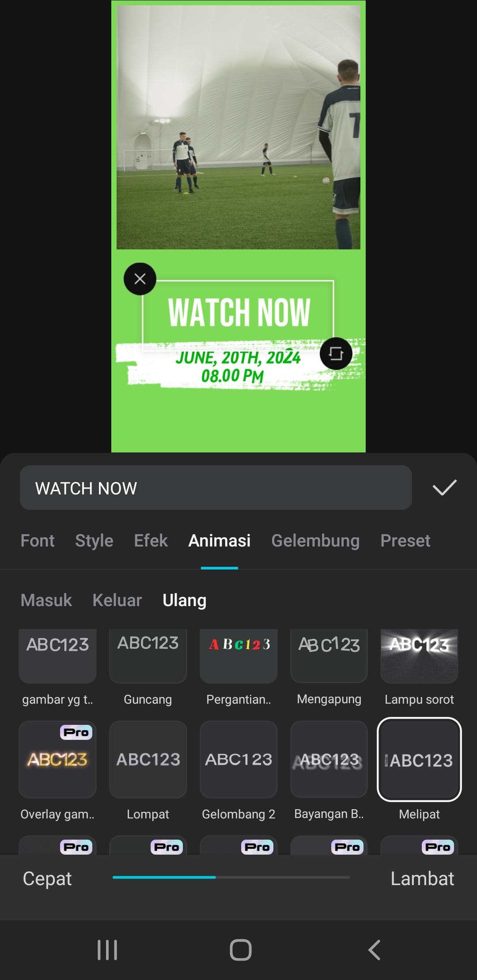Image resolution: width=477 pixels, height=980 pixels.
Task: Open the Gelembung tab
Action: (315, 541)
